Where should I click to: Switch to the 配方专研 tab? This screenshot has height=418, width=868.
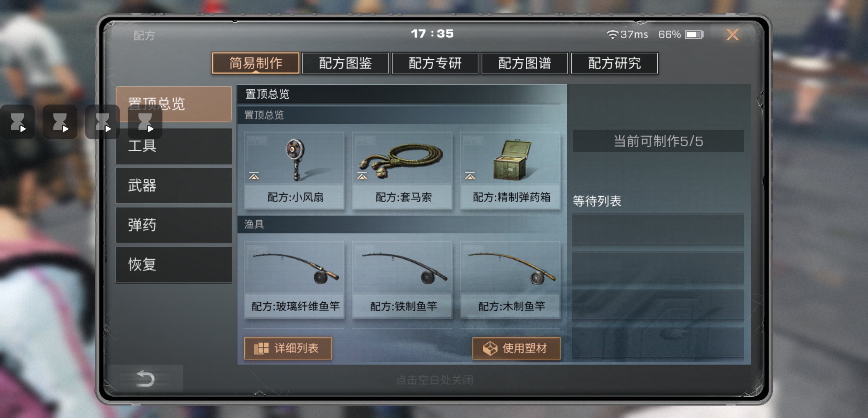coord(435,63)
